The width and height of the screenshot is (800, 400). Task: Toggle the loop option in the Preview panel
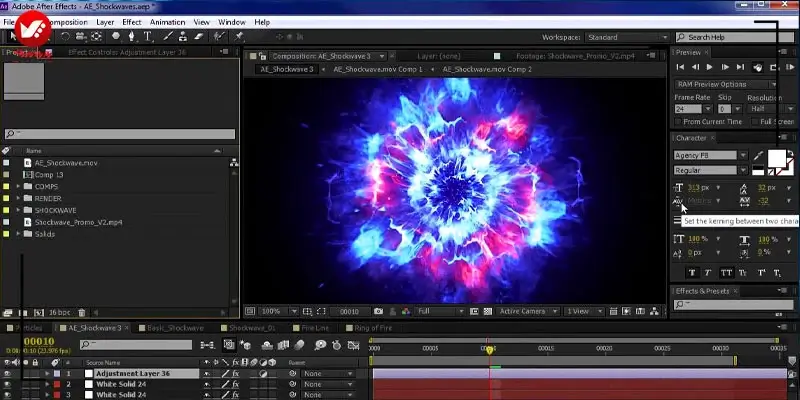774,67
